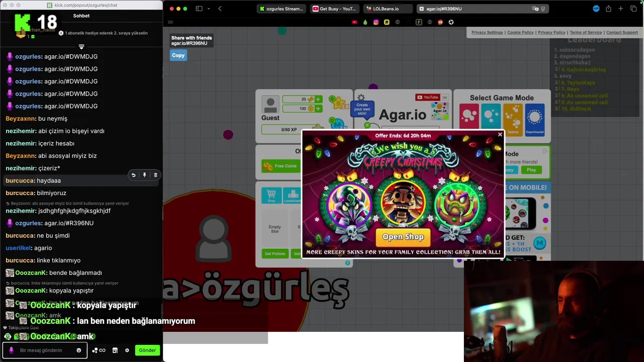Switch to the ozgurles Stream browser tab
The width and height of the screenshot is (644, 362).
[x=281, y=9]
